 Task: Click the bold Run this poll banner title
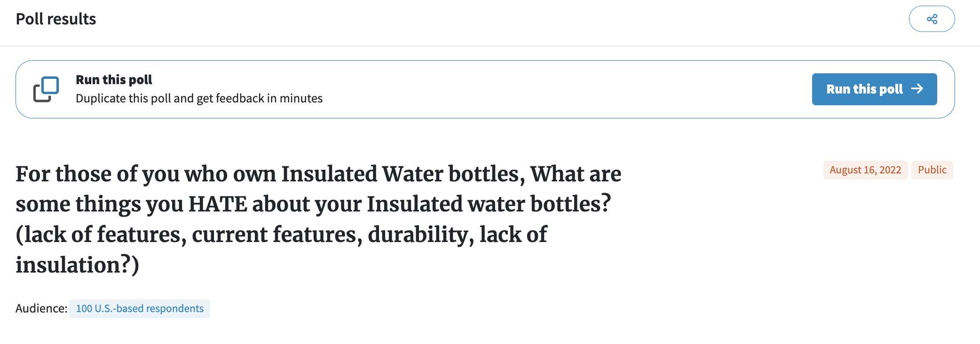pyautogui.click(x=114, y=80)
